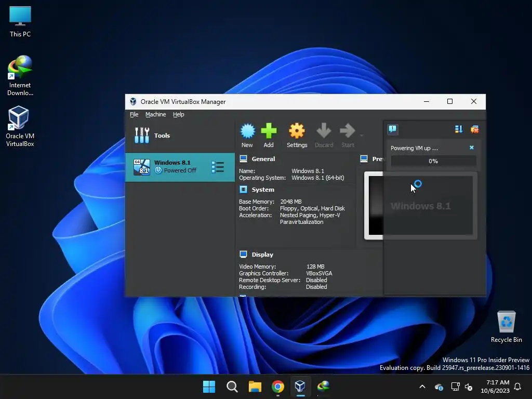The width and height of the screenshot is (532, 399).
Task: Click the Windows 8.1 preview thumbnail
Action: coord(420,206)
